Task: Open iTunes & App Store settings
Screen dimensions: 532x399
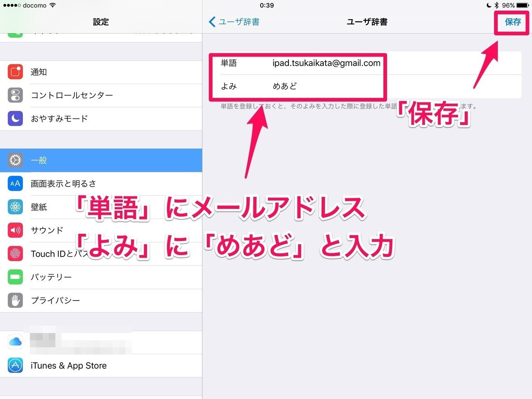Action: coord(101,365)
